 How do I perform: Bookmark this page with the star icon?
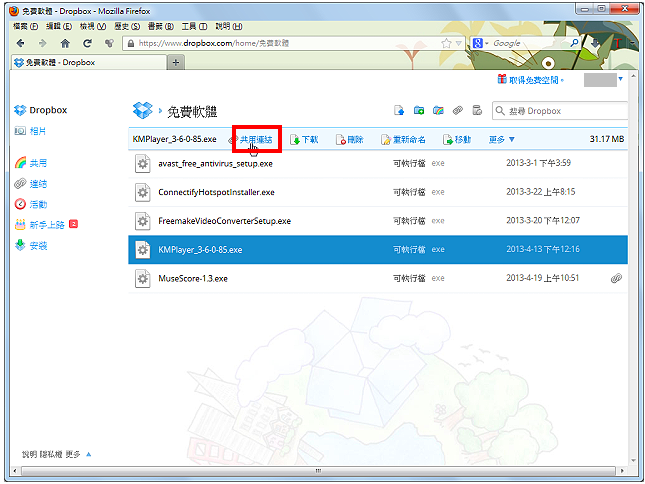click(x=446, y=43)
